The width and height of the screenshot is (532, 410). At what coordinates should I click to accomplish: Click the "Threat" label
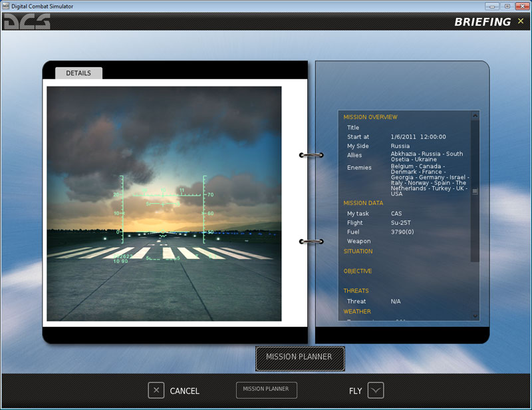click(356, 302)
